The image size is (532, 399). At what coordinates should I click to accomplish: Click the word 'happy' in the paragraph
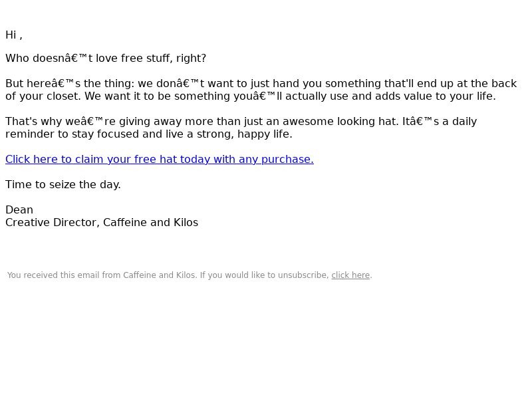tap(254, 134)
